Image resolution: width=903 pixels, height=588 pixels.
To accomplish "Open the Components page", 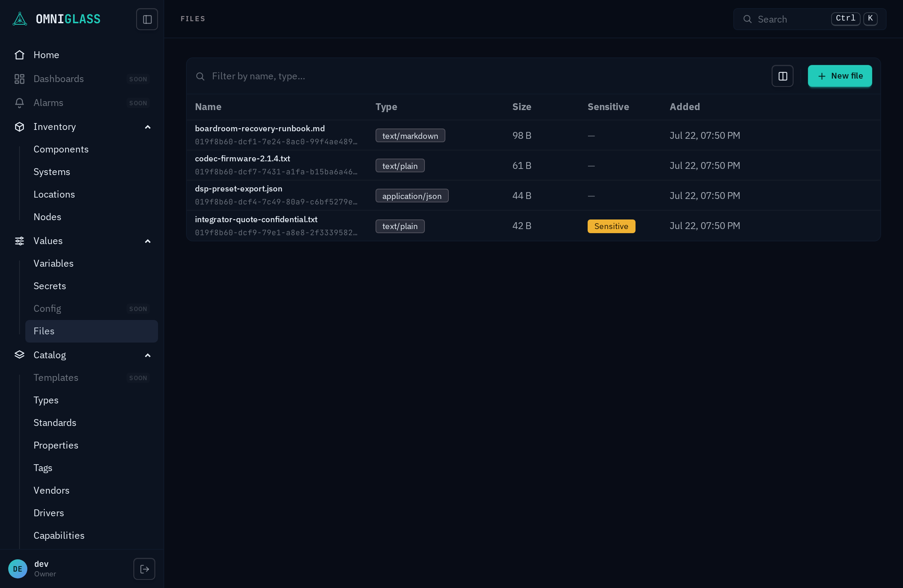I will coord(91,149).
